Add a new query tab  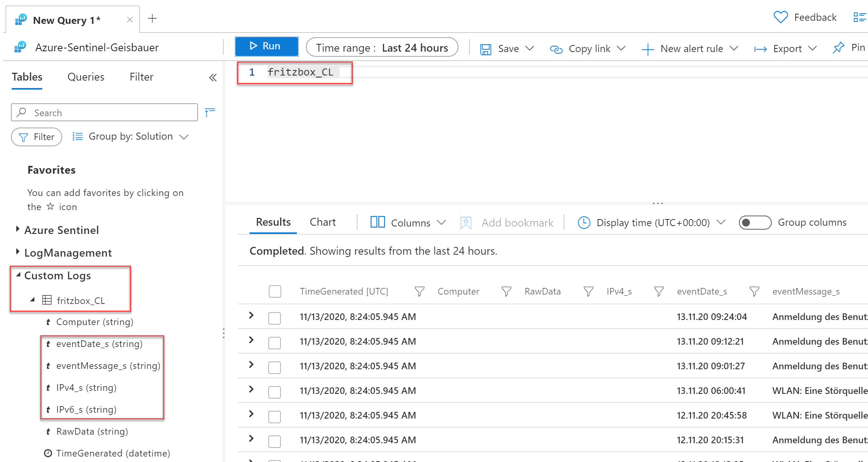click(153, 18)
